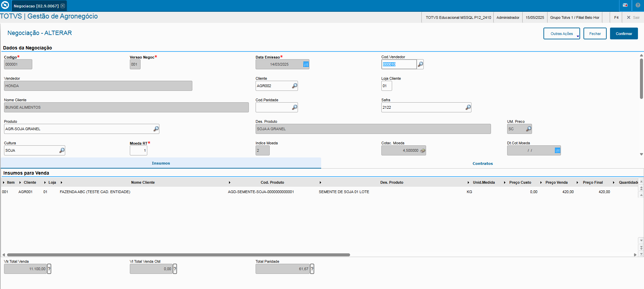Click the Moeda RT input field
The width and height of the screenshot is (644, 289).
click(x=139, y=150)
